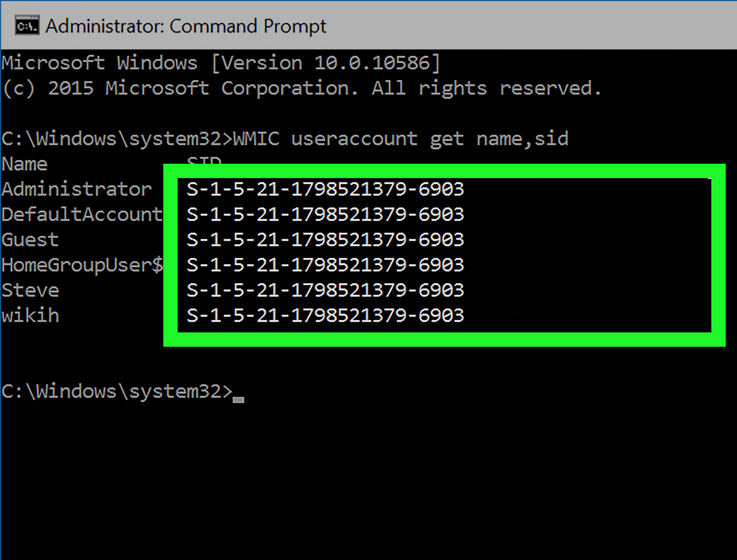The width and height of the screenshot is (737, 560).
Task: Click the Name column header
Action: pyautogui.click(x=25, y=164)
